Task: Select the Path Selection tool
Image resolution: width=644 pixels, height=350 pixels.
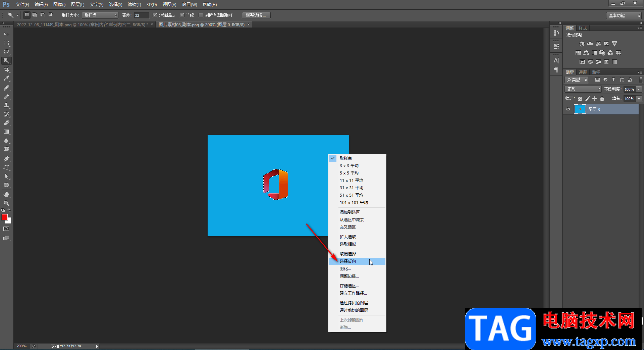Action: click(6, 176)
